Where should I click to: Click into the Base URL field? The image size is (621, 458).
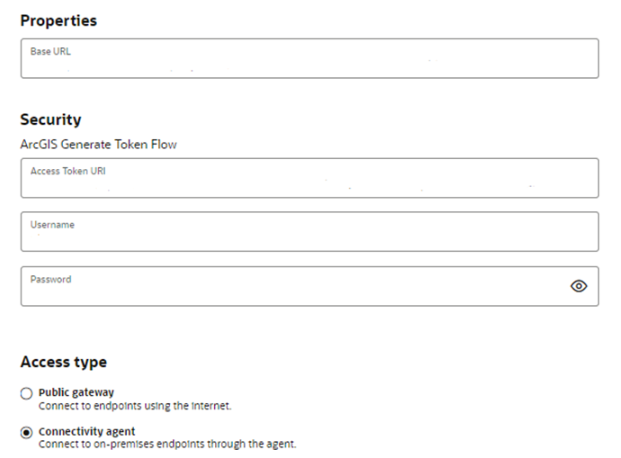coord(309,63)
